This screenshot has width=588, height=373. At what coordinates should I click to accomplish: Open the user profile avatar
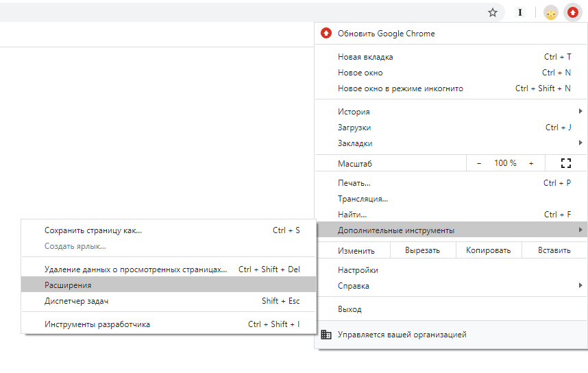point(550,12)
